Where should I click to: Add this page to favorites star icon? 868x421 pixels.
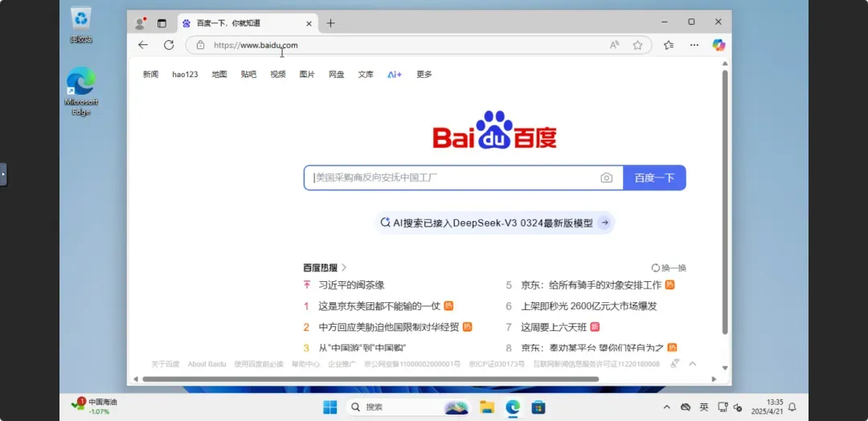[x=637, y=45]
